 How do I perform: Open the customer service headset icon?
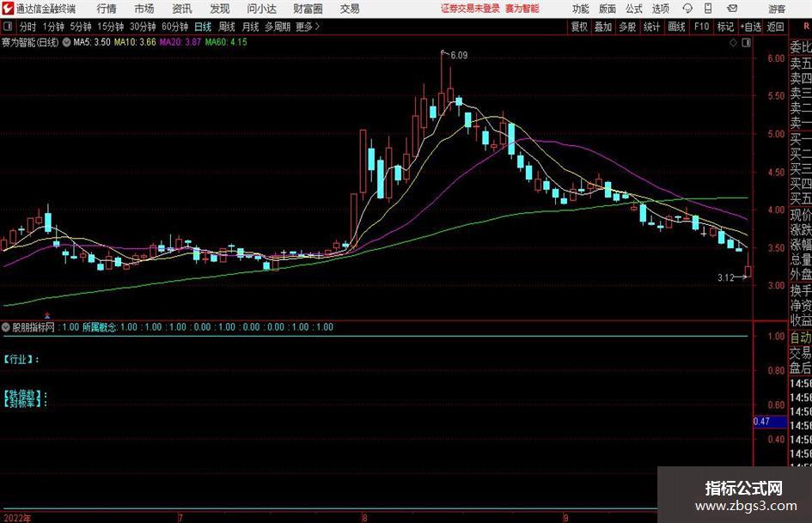[x=687, y=9]
